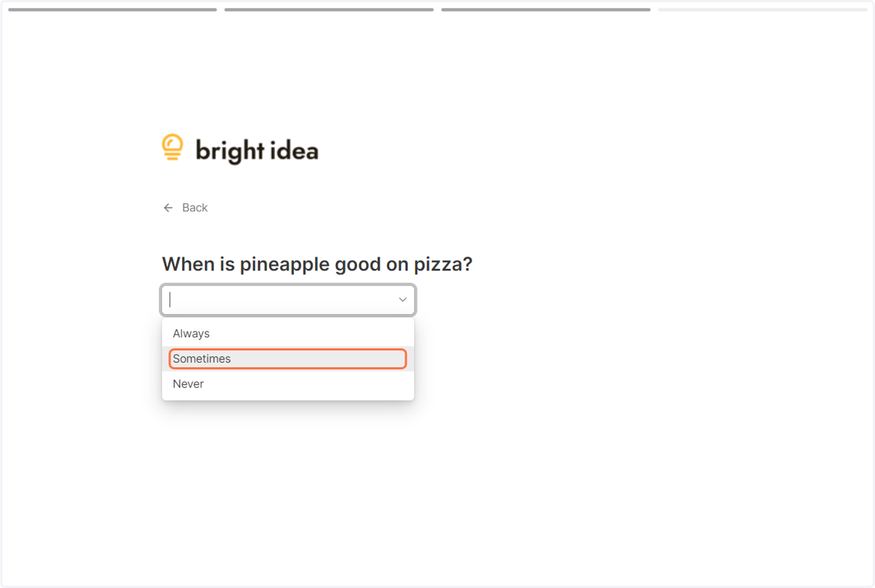875x588 pixels.
Task: Click the word 'good' in the heading
Action: point(358,264)
